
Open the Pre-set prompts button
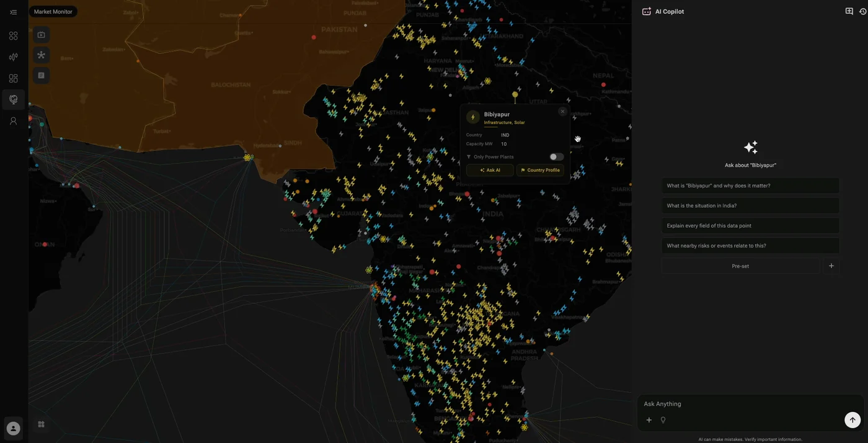point(740,266)
